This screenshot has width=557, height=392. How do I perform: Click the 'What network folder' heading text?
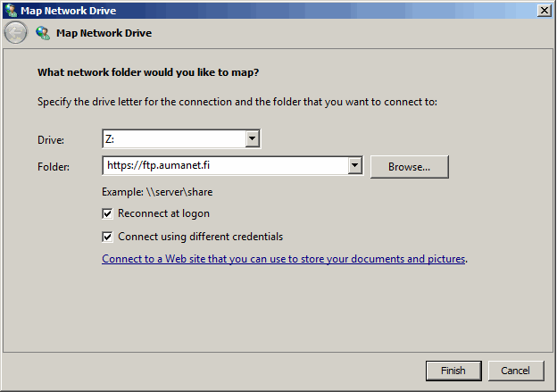pyautogui.click(x=148, y=72)
